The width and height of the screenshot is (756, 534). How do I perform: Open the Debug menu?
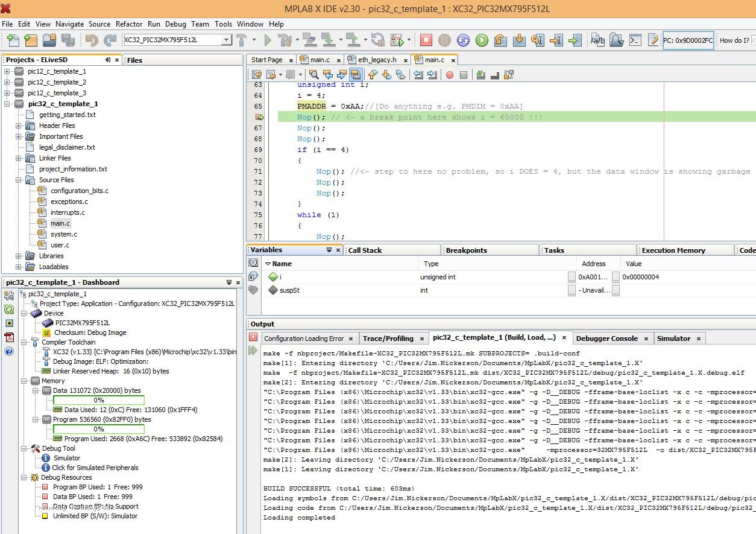(175, 24)
